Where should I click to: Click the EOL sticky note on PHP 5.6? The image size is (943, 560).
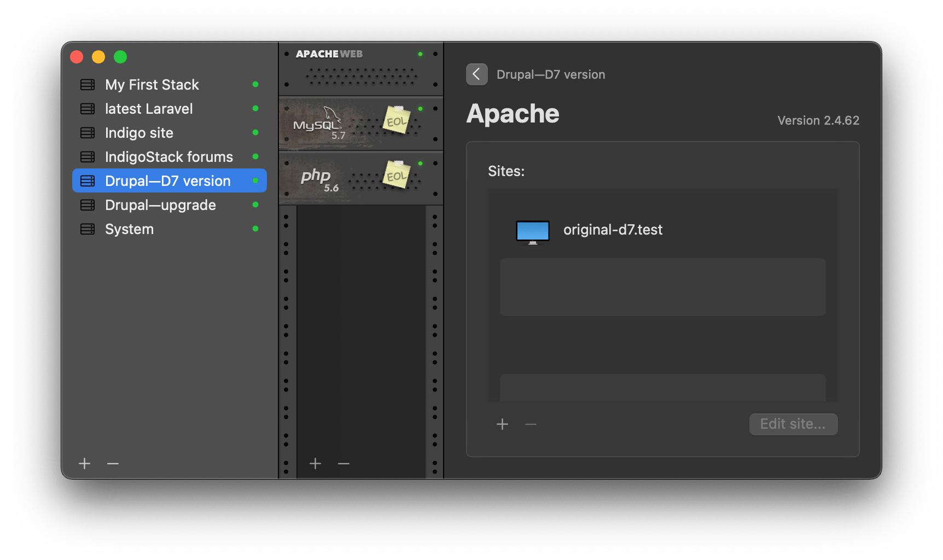(397, 175)
